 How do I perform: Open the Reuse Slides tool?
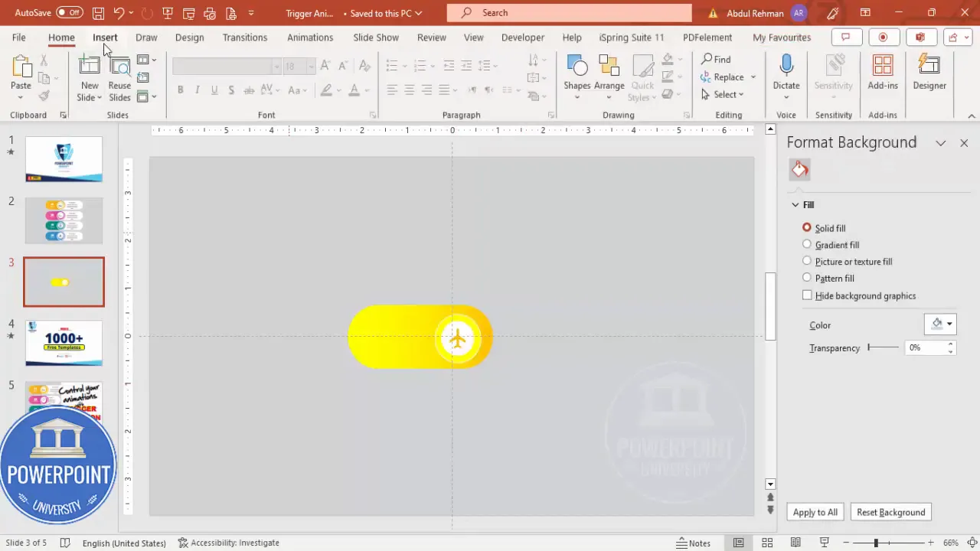(x=119, y=78)
